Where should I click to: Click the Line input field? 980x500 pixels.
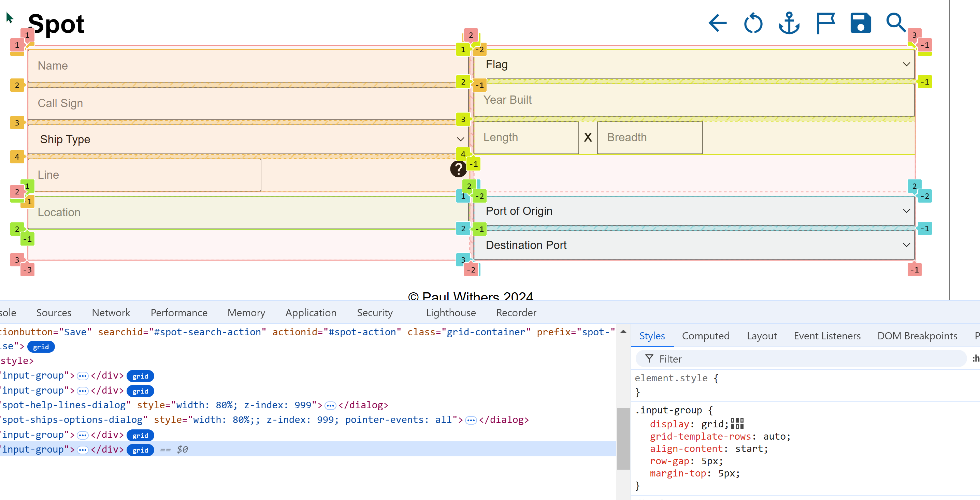pyautogui.click(x=145, y=175)
